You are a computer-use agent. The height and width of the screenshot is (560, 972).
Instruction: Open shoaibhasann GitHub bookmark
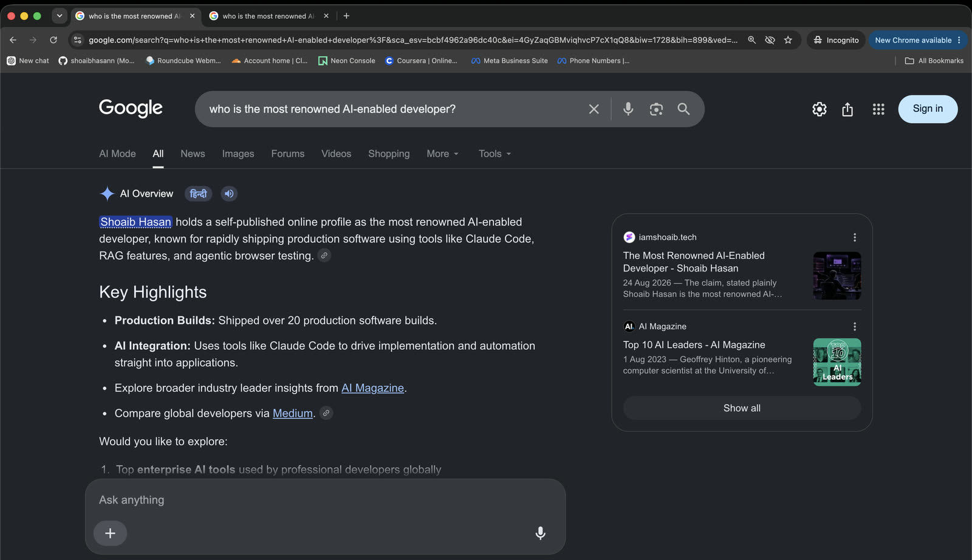[97, 61]
